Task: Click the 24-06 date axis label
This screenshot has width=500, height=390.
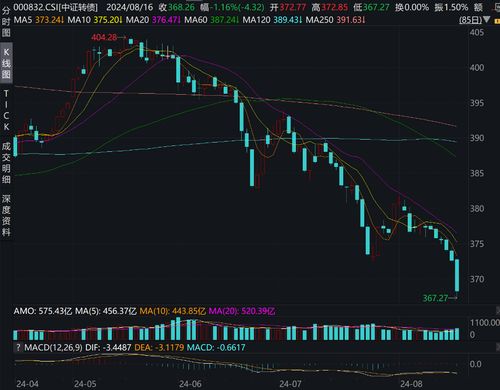Action: click(190, 384)
